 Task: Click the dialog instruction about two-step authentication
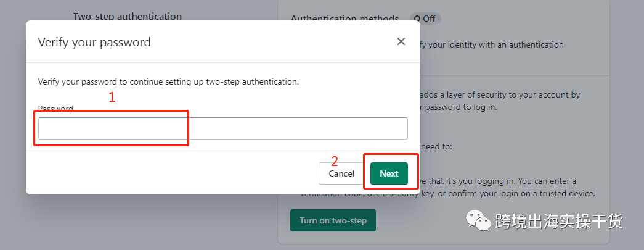(168, 82)
